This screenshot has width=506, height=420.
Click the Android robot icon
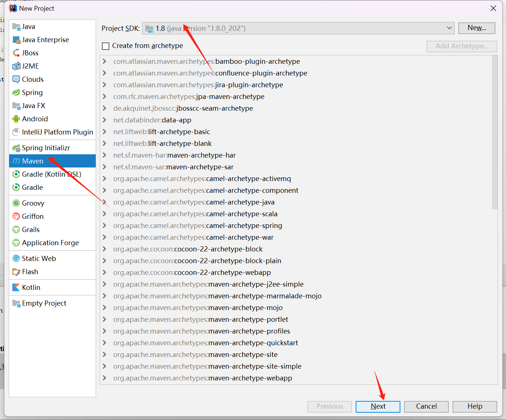coord(16,119)
